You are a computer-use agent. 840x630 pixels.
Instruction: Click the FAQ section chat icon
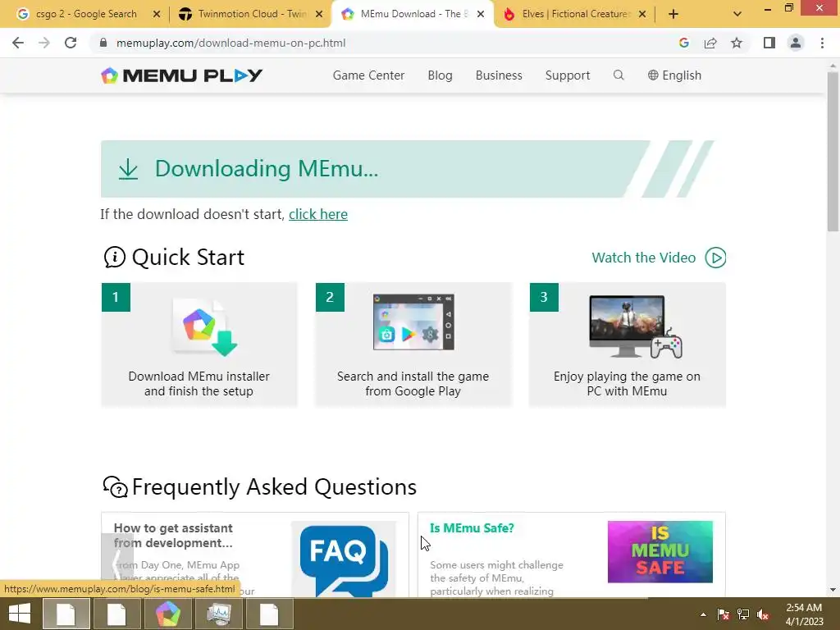115,487
